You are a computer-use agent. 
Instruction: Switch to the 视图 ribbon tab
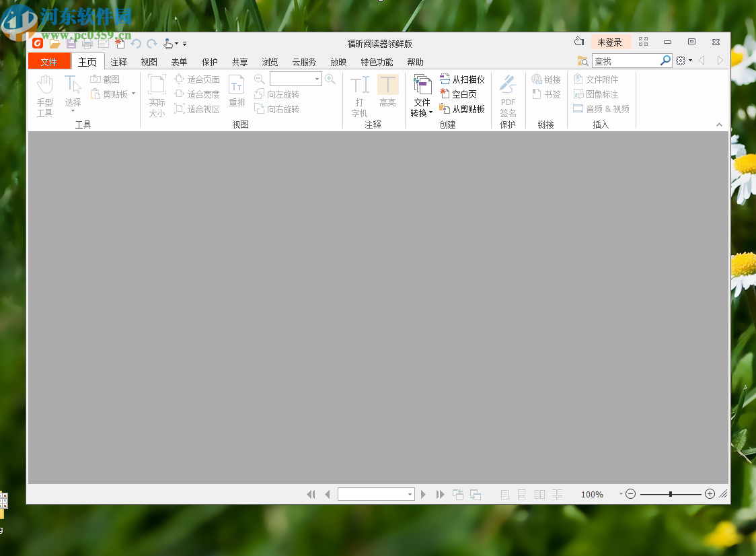(149, 62)
